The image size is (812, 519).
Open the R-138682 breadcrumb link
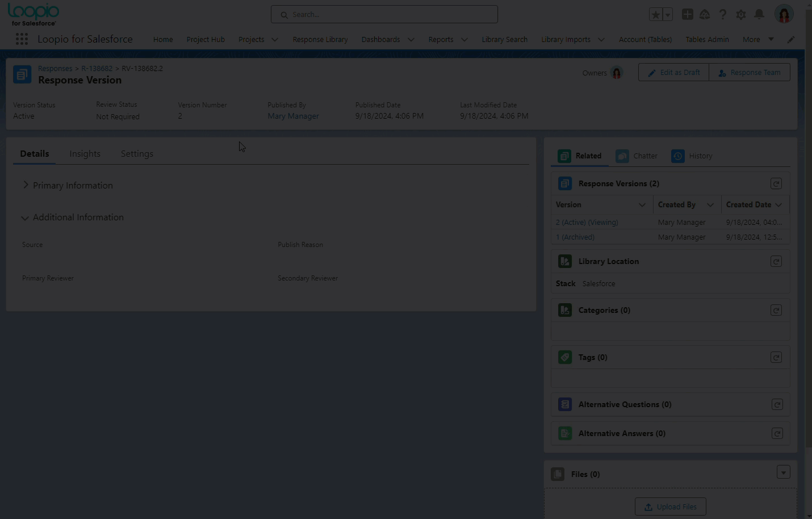point(97,69)
